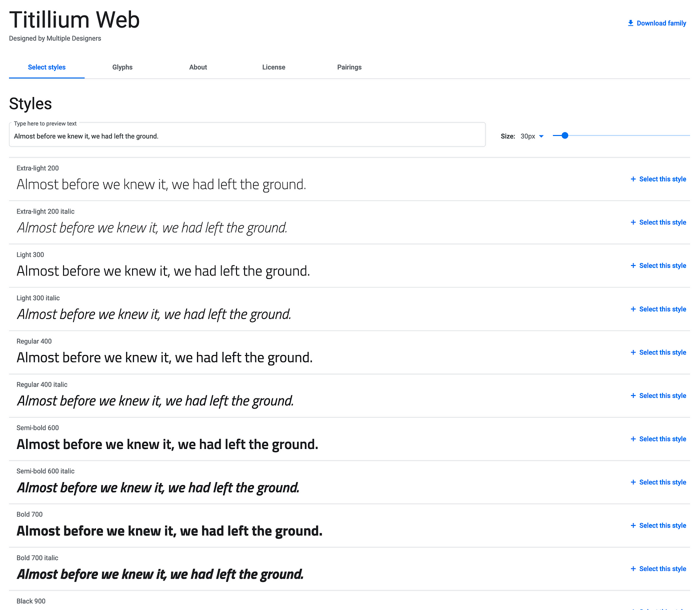The height and width of the screenshot is (610, 700).
Task: Click the Styles heading
Action: pos(30,103)
